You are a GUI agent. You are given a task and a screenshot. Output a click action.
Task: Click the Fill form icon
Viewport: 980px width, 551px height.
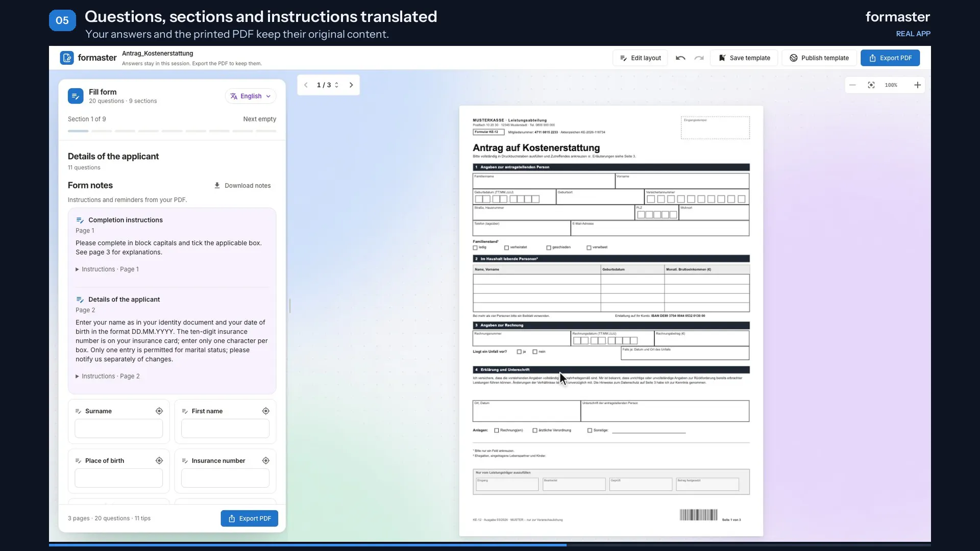pyautogui.click(x=76, y=96)
